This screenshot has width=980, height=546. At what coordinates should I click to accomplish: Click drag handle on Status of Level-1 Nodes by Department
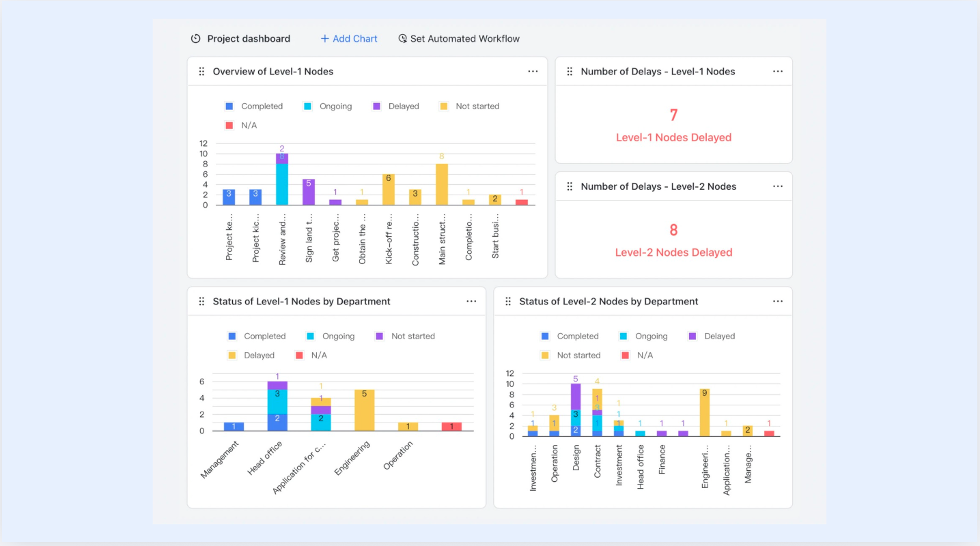[x=201, y=302]
